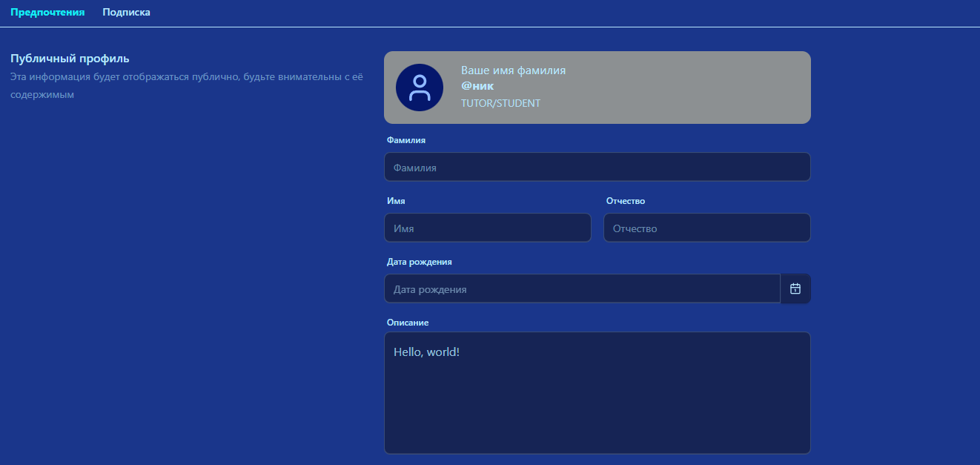
Task: Click into the Имя input field
Action: (x=487, y=228)
